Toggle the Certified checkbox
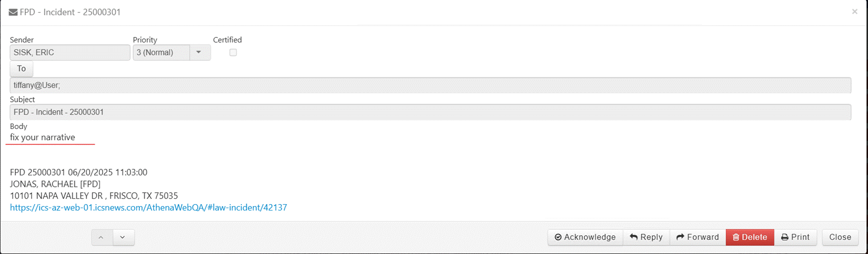Screen dimensions: 868x254 233,52
